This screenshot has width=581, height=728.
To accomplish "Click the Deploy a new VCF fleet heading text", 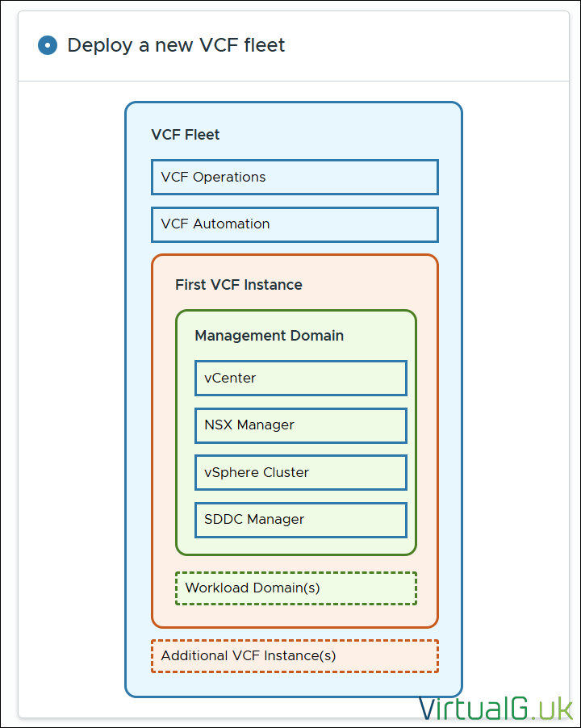I will click(x=176, y=45).
